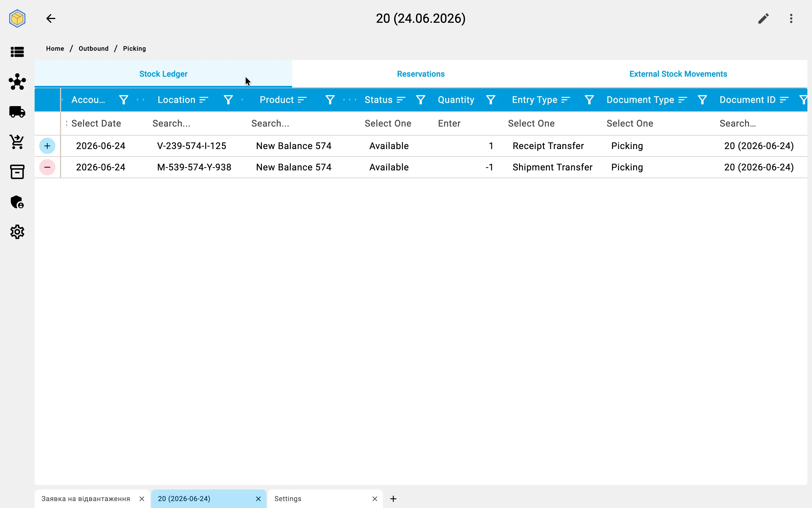The width and height of the screenshot is (812, 508).
Task: Click the Entry Type column filter icon
Action: (589, 100)
